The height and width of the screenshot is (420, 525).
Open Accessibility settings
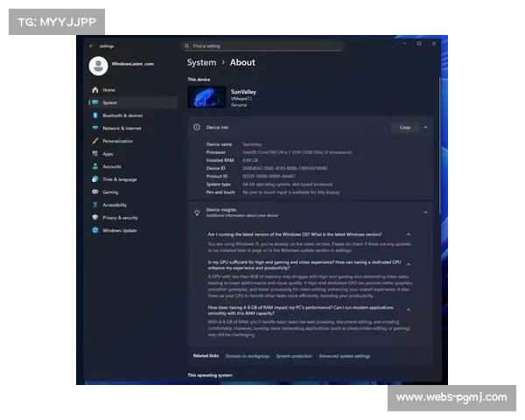coord(115,205)
